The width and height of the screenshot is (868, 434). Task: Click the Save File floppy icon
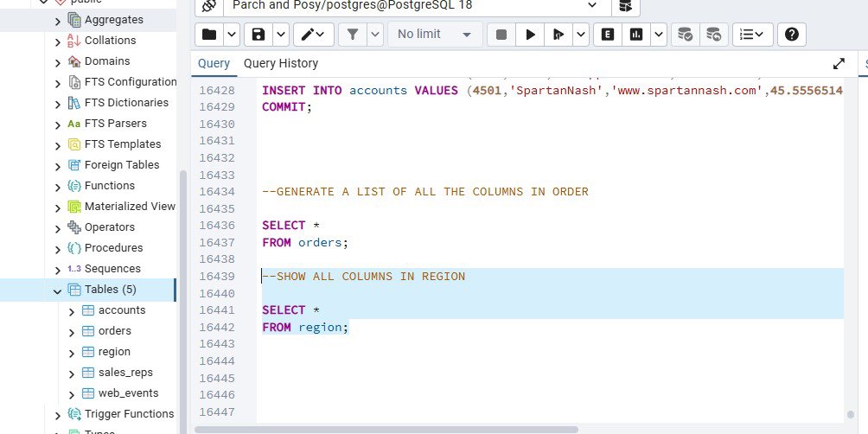[258, 35]
